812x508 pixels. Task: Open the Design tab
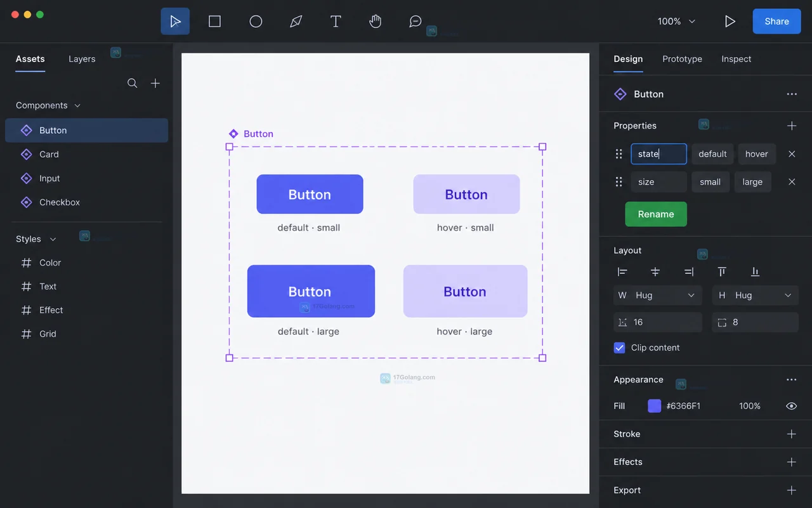click(628, 59)
